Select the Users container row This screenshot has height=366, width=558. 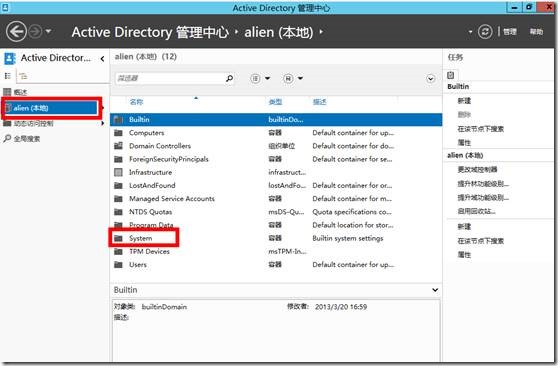pyautogui.click(x=276, y=265)
